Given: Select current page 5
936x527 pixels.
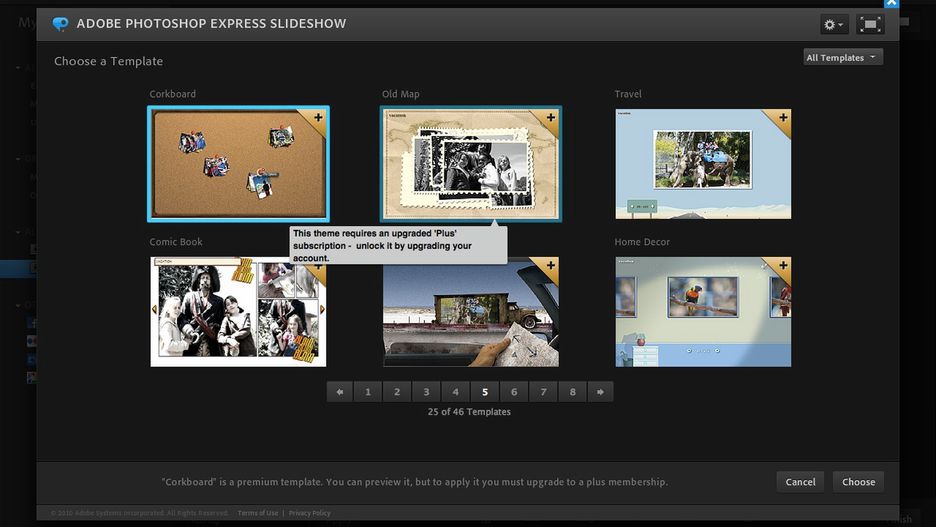Looking at the screenshot, I should pos(485,392).
